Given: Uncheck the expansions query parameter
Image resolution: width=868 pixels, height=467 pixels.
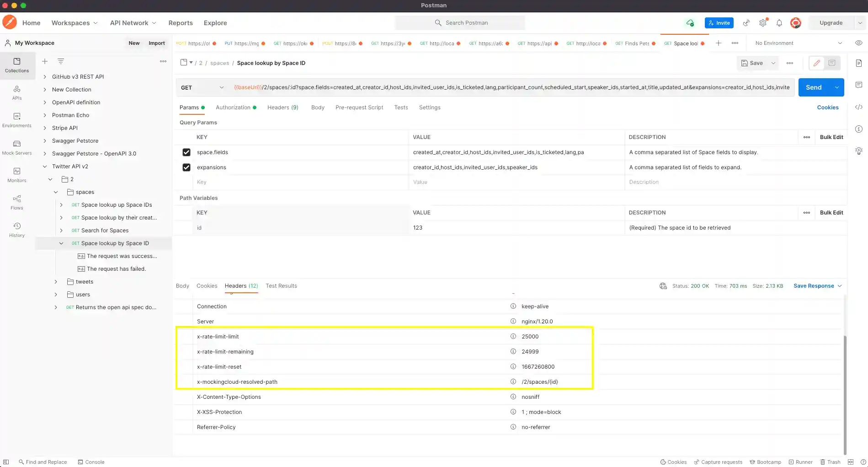Looking at the screenshot, I should coord(186,167).
